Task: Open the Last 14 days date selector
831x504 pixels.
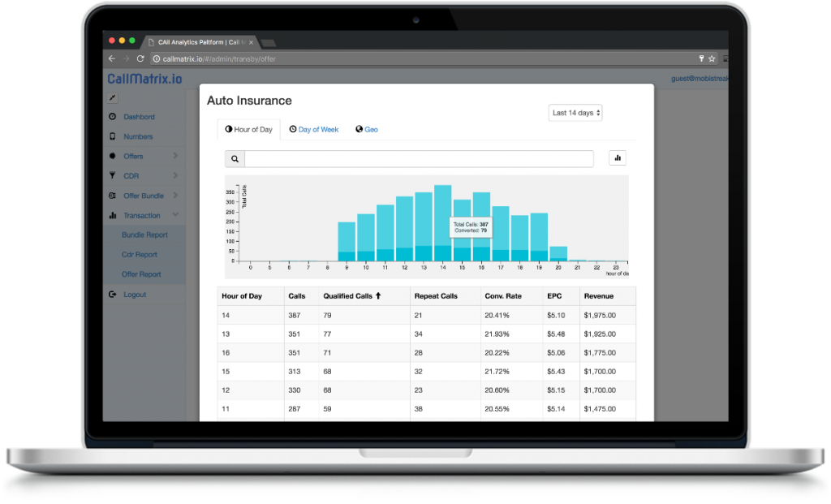Action: [x=575, y=112]
